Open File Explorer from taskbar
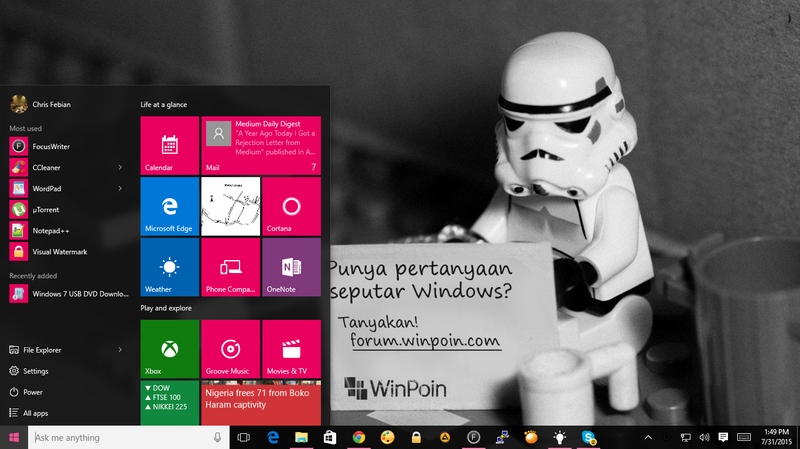Screen dimensions: 800x449 [302, 437]
